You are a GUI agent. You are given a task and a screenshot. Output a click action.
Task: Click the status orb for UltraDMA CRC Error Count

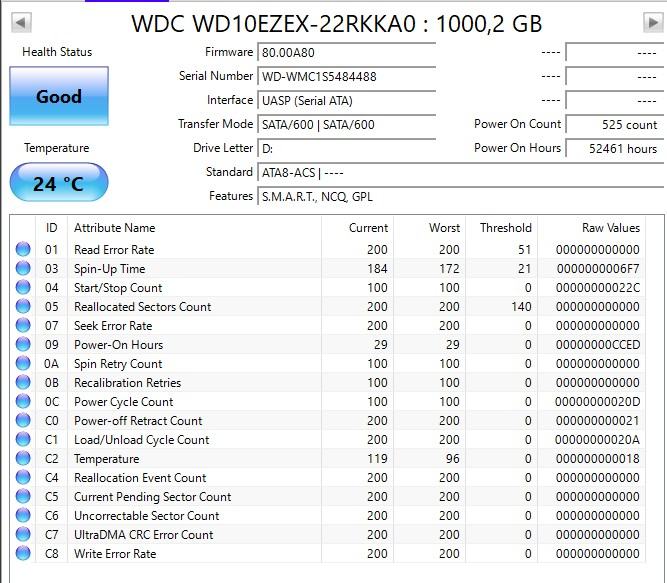(23, 534)
